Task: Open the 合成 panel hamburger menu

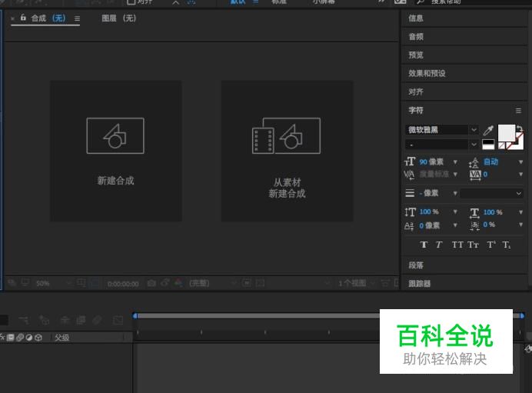Action: coord(78,18)
